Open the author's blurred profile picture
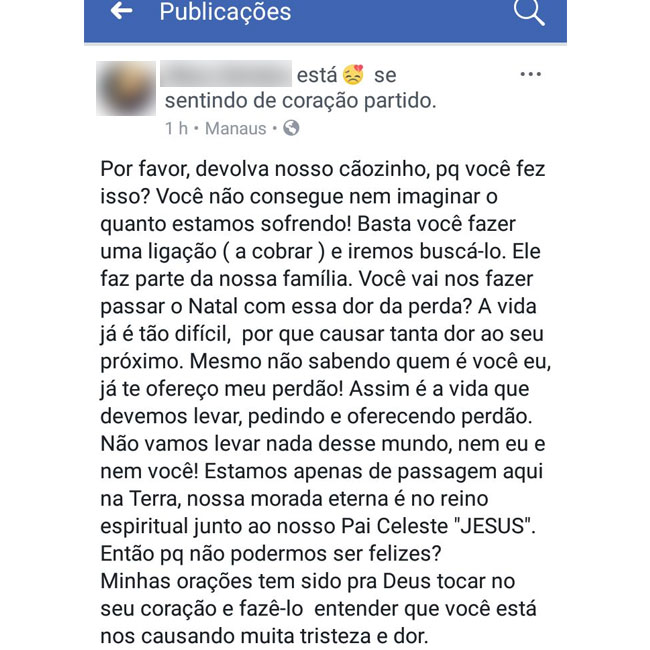 (x=126, y=89)
